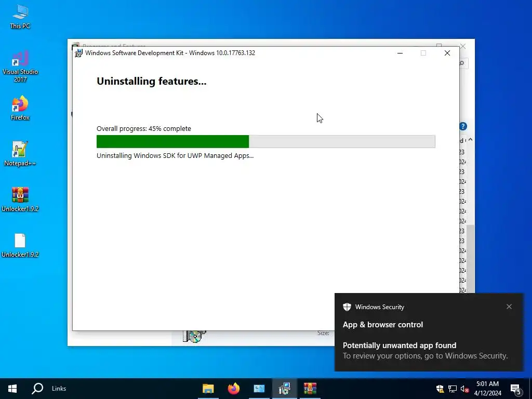532x399 pixels.
Task: Open This PC desktop icon
Action: [x=20, y=16]
